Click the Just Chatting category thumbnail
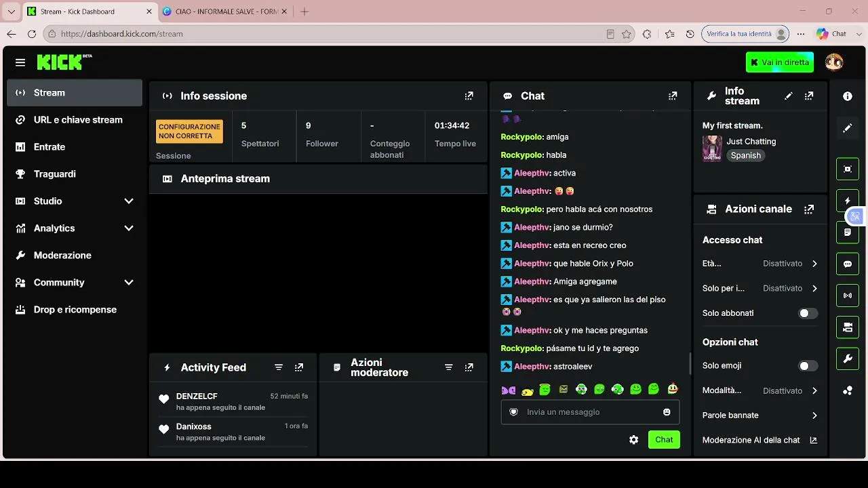 (712, 148)
